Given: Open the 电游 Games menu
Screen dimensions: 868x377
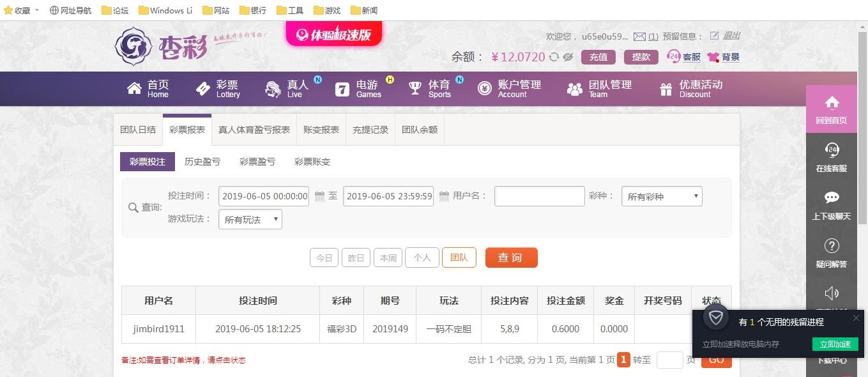Looking at the screenshot, I should [359, 89].
